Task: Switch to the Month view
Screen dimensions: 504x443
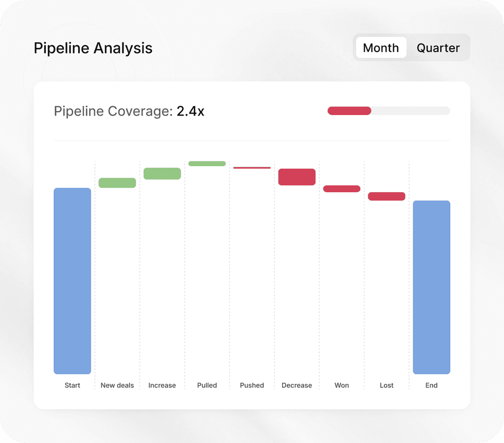Action: [x=380, y=48]
